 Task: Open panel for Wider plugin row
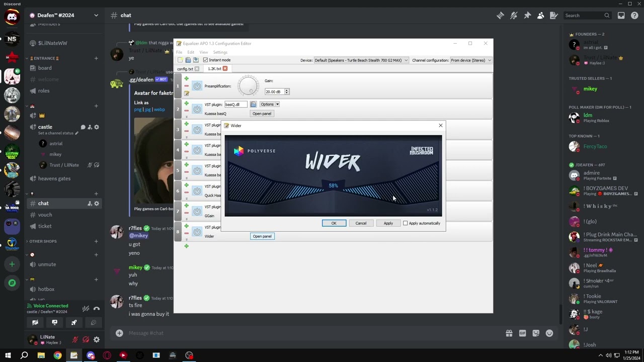point(262,236)
